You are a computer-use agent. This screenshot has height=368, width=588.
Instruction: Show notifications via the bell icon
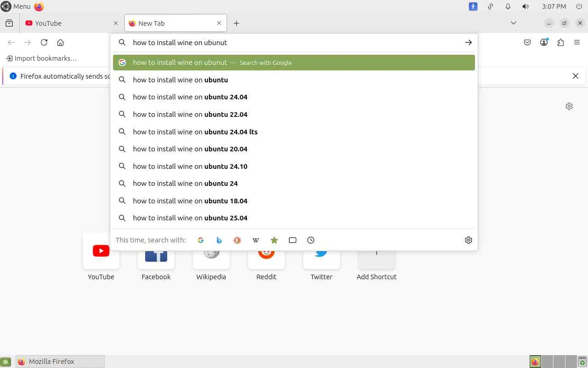pyautogui.click(x=508, y=6)
